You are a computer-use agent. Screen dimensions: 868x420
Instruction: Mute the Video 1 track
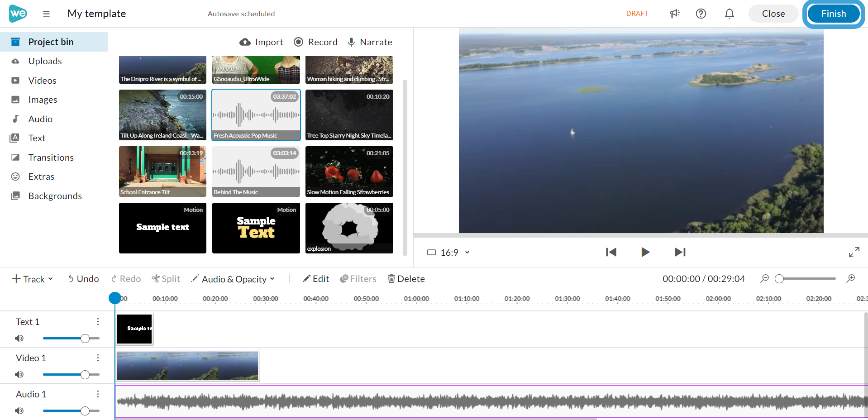[x=19, y=374]
